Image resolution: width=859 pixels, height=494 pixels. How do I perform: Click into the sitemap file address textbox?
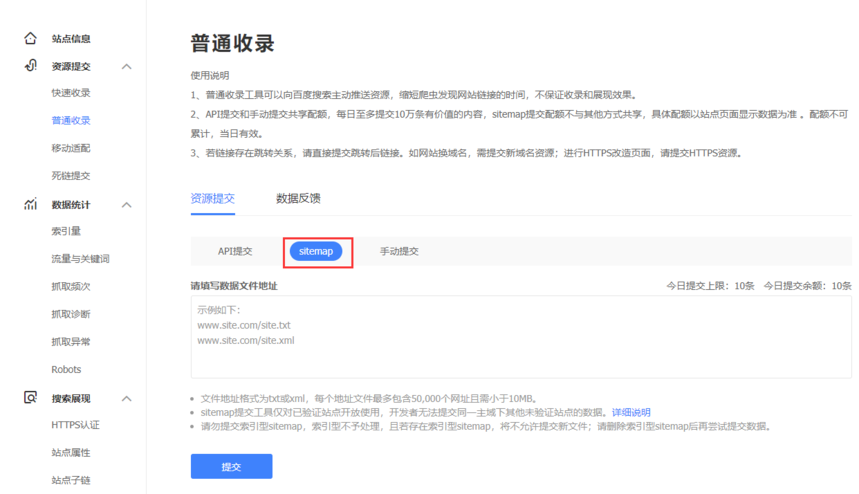tap(520, 336)
